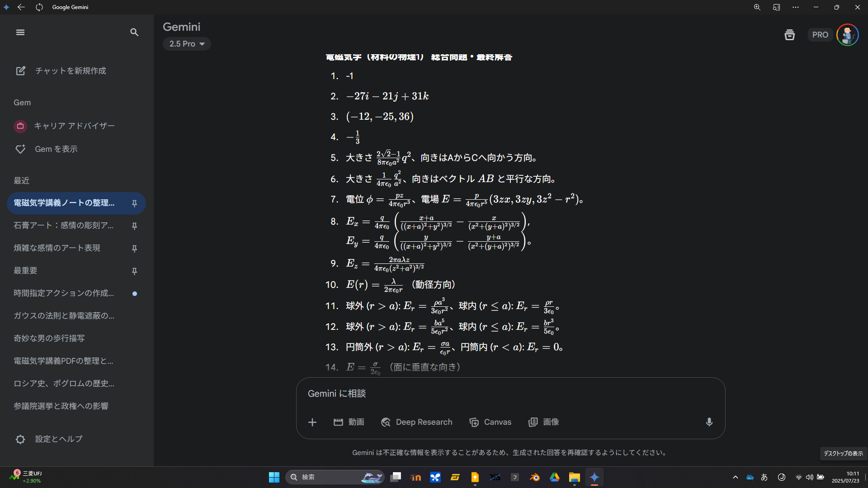Select the 動画 video tool

(x=349, y=422)
